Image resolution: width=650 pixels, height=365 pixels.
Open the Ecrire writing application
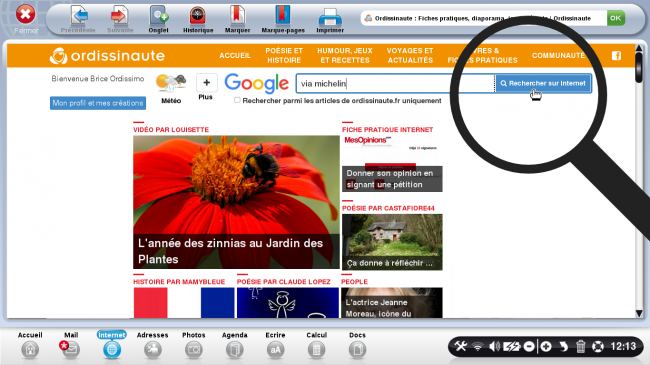(x=275, y=345)
